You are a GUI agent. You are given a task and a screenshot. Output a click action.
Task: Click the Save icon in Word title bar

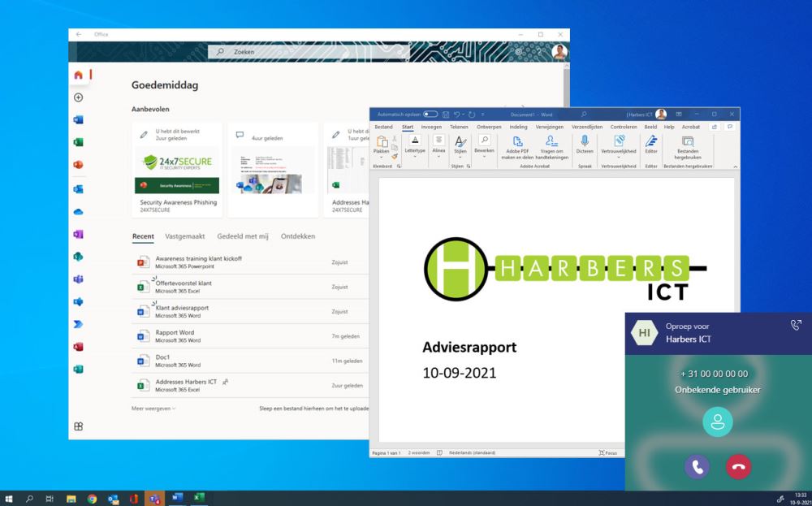click(447, 115)
